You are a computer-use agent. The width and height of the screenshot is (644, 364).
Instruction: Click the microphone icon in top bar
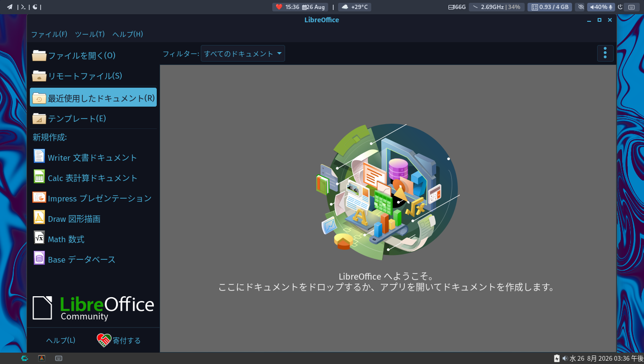[611, 7]
